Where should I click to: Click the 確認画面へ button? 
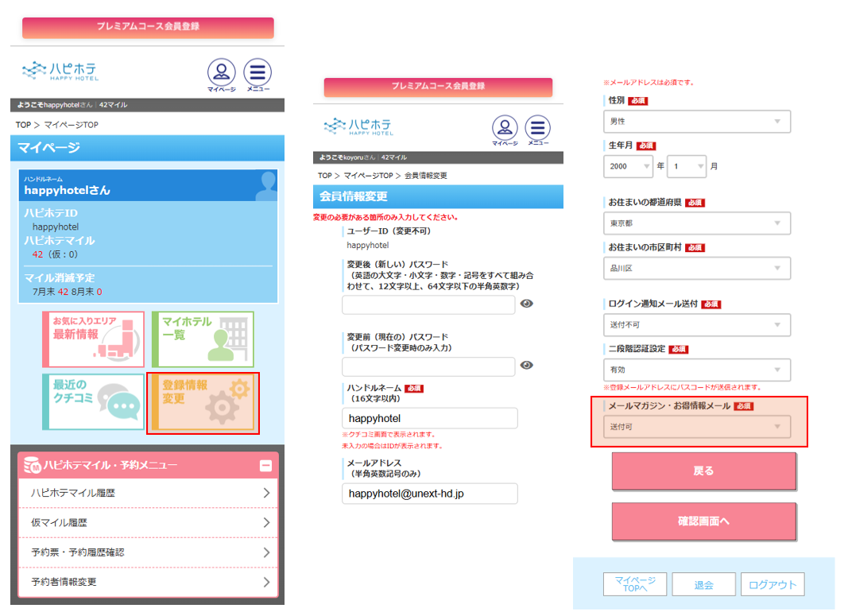(x=703, y=521)
